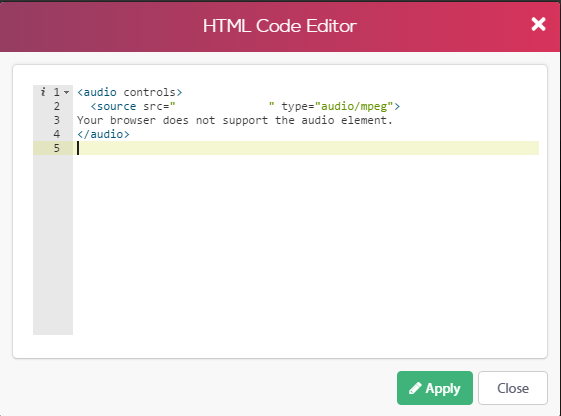Click the info annotation icon on line 1
The height and width of the screenshot is (416, 561).
(43, 92)
